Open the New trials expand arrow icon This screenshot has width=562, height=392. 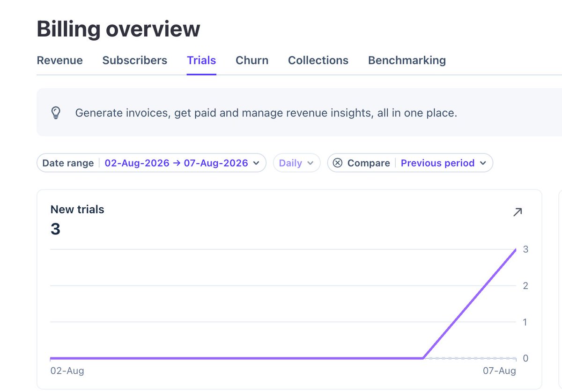(x=517, y=212)
